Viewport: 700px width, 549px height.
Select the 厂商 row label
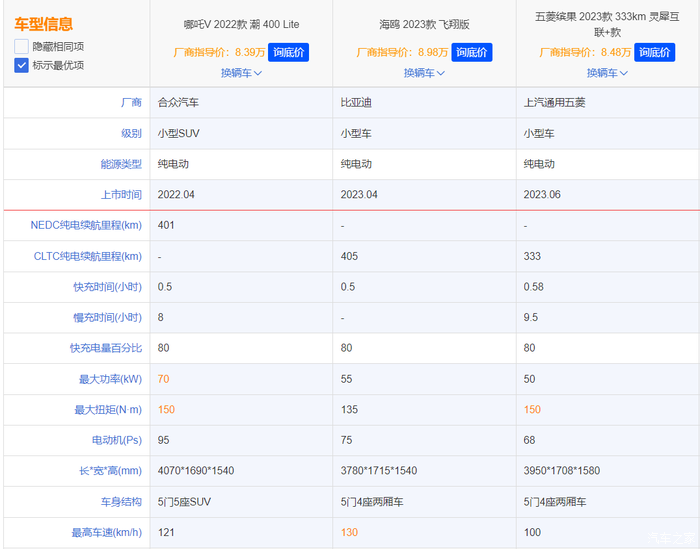[130, 103]
